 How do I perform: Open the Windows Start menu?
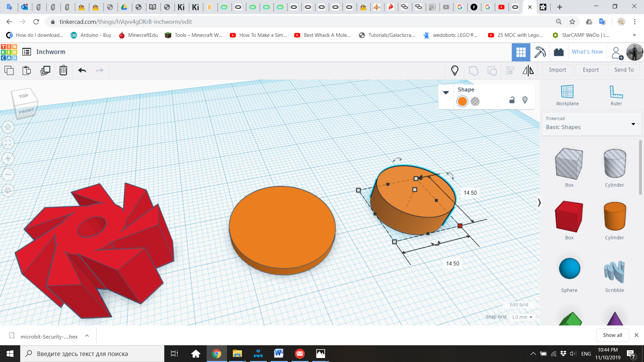(10, 354)
